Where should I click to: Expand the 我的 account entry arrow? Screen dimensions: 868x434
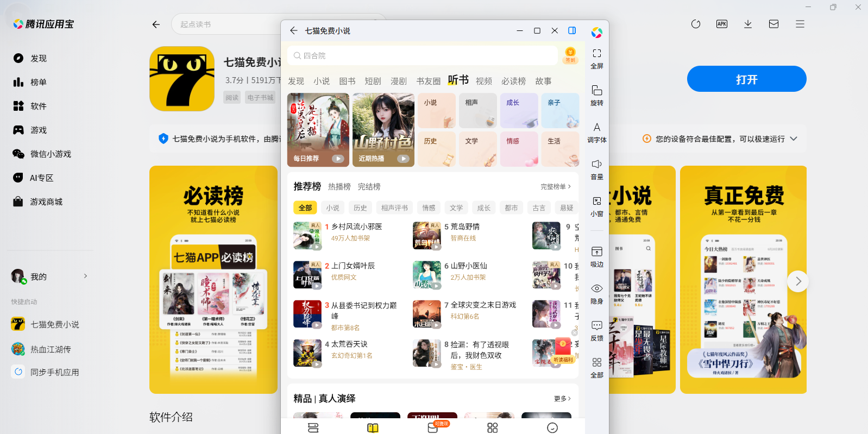(x=85, y=276)
